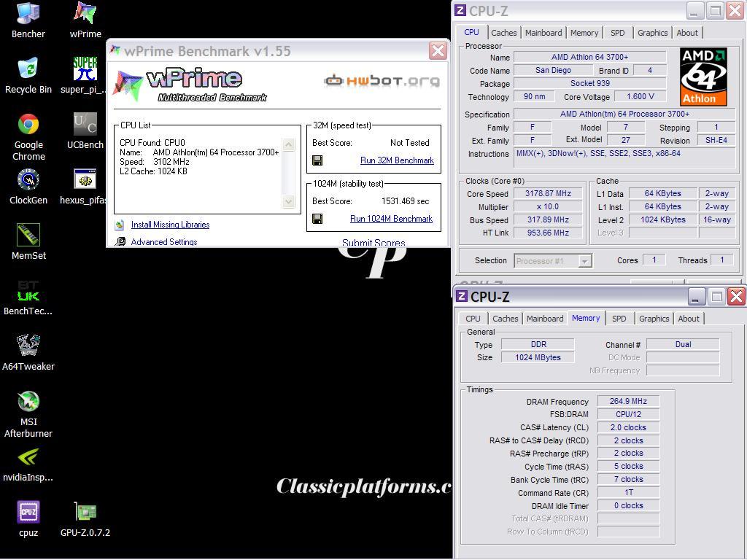Click the CPU List scroll down arrow
The height and width of the screenshot is (560, 747).
[288, 201]
